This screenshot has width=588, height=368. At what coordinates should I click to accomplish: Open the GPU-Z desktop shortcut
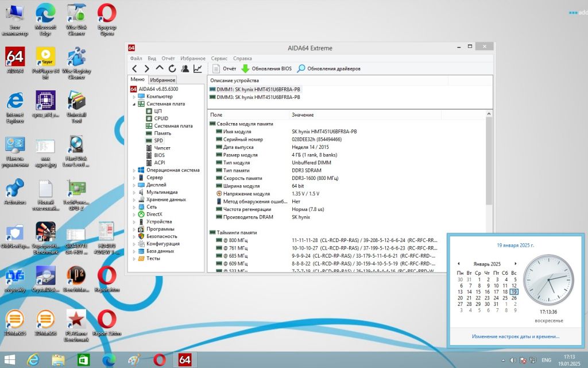tap(76, 195)
